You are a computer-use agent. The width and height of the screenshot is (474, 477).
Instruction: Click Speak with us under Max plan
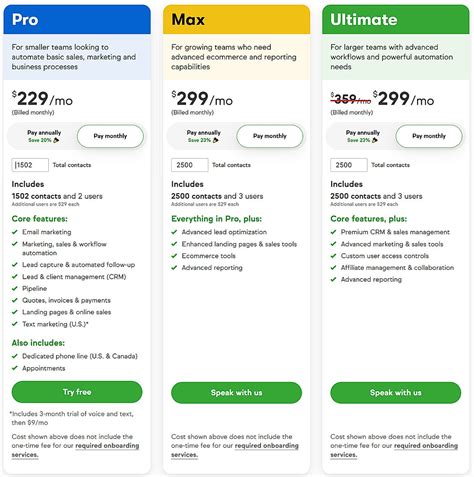236,393
